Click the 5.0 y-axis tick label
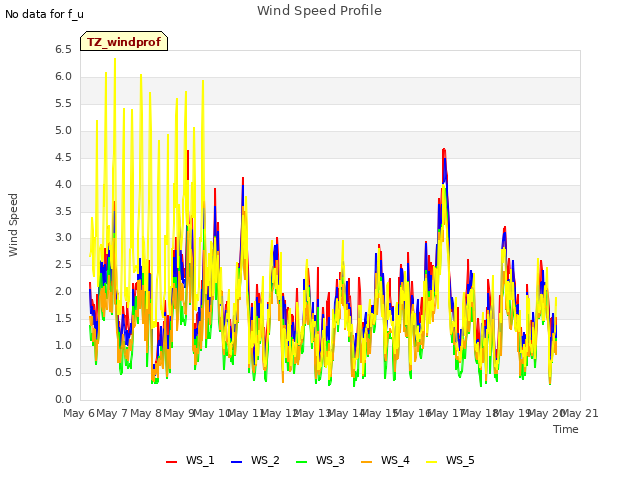Screen dimensions: 640x480 (63, 131)
